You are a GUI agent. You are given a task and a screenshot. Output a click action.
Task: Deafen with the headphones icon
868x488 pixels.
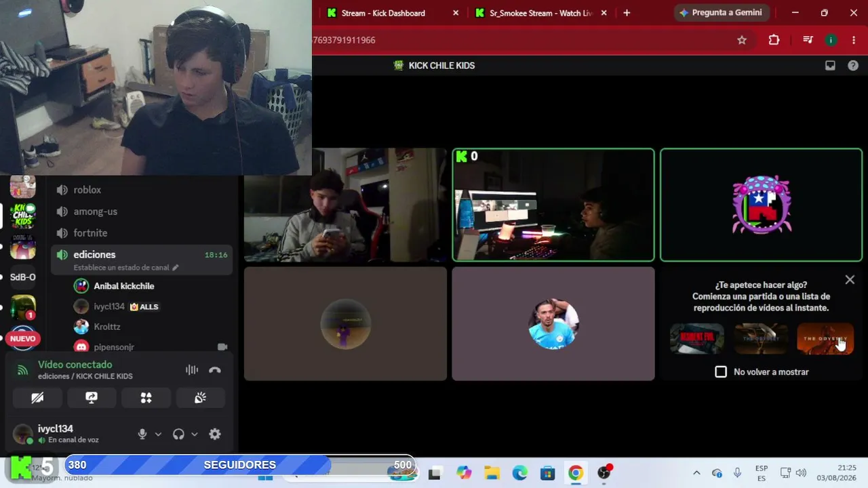(178, 434)
